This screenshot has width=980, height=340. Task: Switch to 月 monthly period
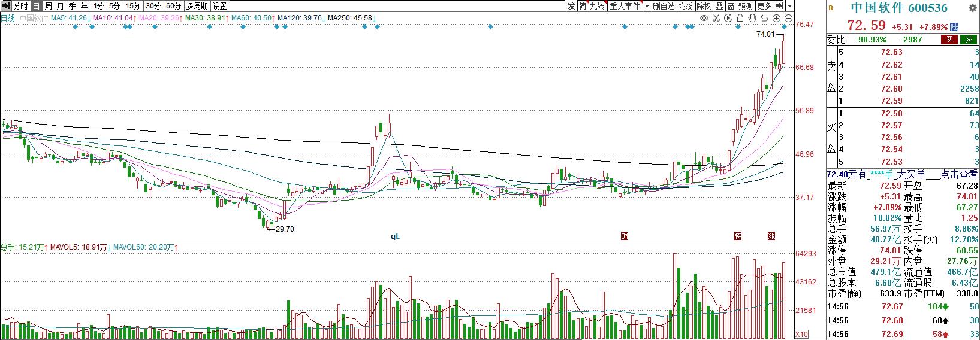(60, 6)
